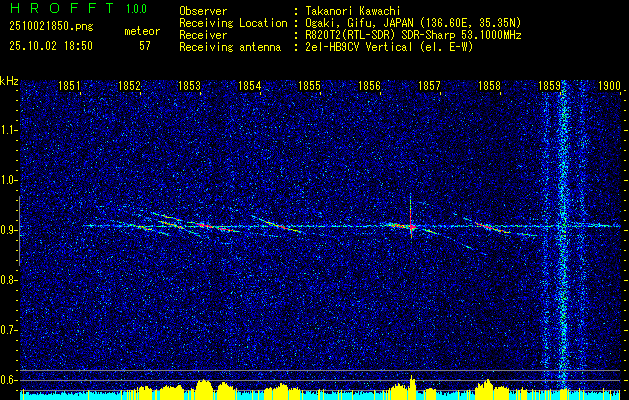The image size is (629, 400).
Task: Select location text Ogaki, Gifu, JAPAN
Action: 358,23
